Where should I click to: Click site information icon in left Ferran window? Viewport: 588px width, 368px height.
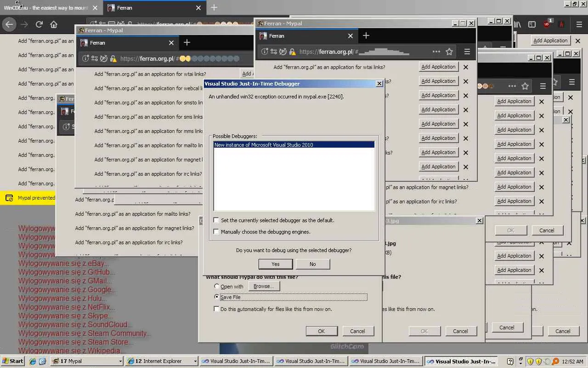pos(85,58)
